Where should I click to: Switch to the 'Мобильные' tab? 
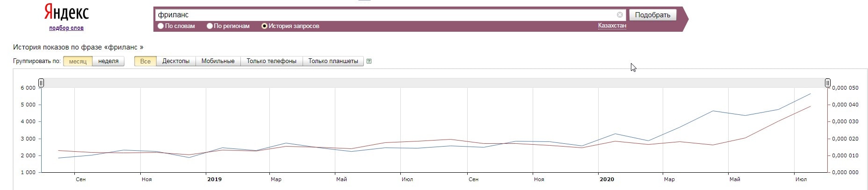click(218, 61)
